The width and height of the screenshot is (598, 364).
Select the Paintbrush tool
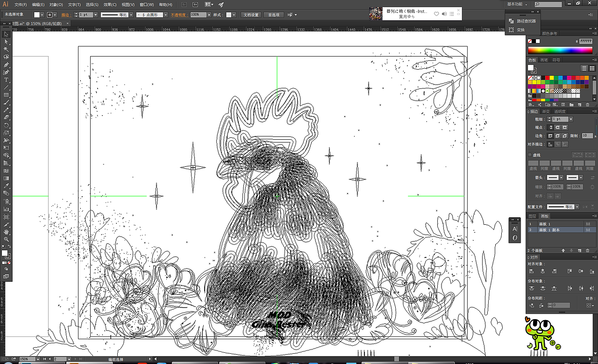(7, 103)
